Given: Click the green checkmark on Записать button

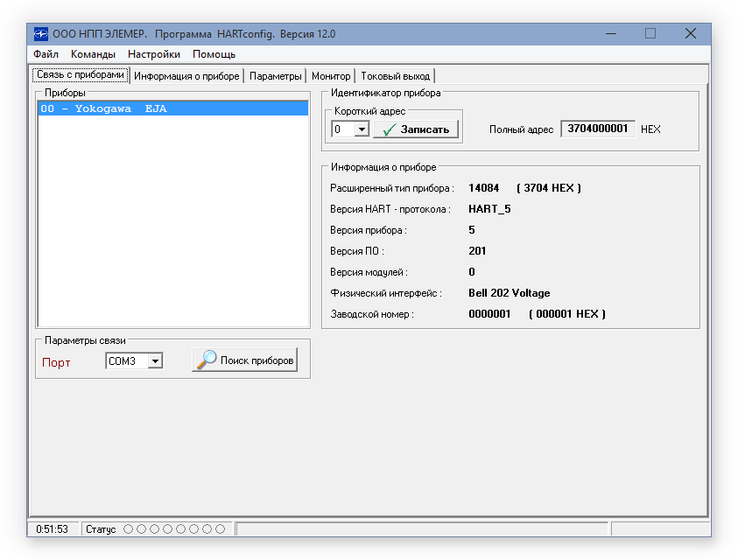Looking at the screenshot, I should (391, 129).
